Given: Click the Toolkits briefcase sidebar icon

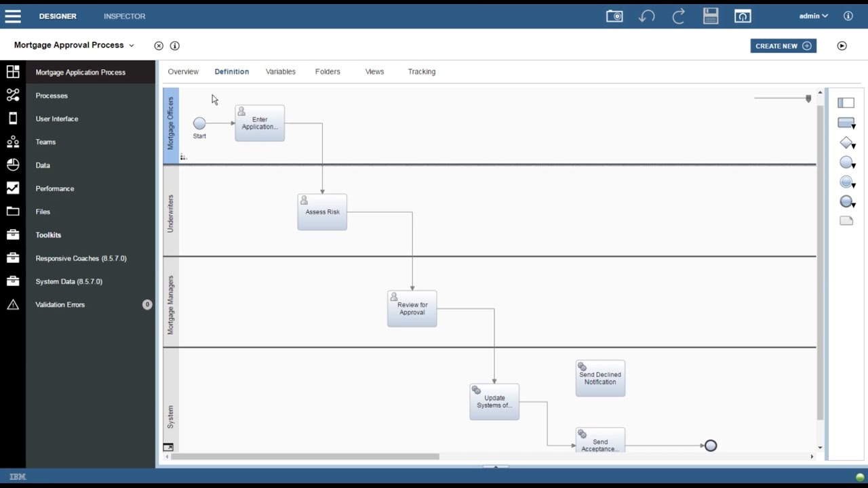Looking at the screenshot, I should (13, 235).
